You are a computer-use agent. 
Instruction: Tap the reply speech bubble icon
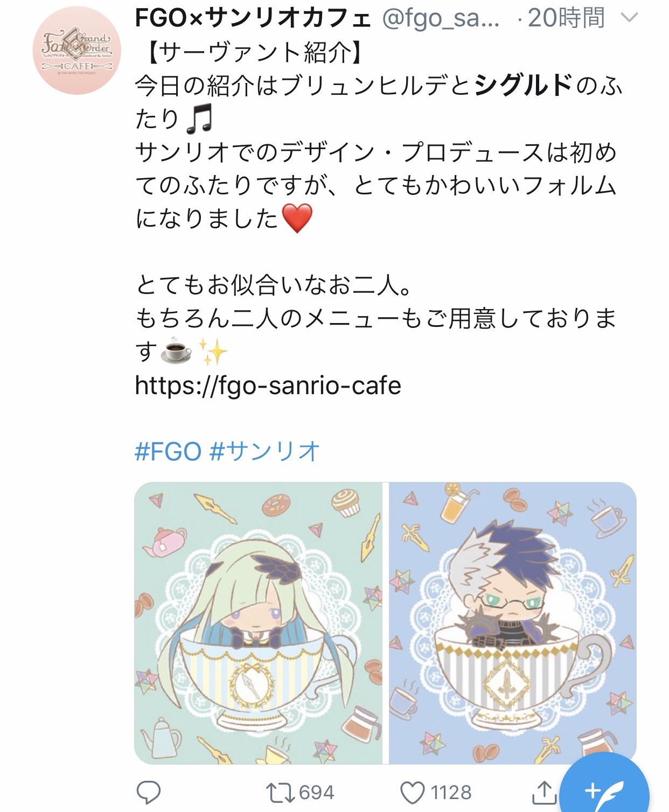[149, 793]
